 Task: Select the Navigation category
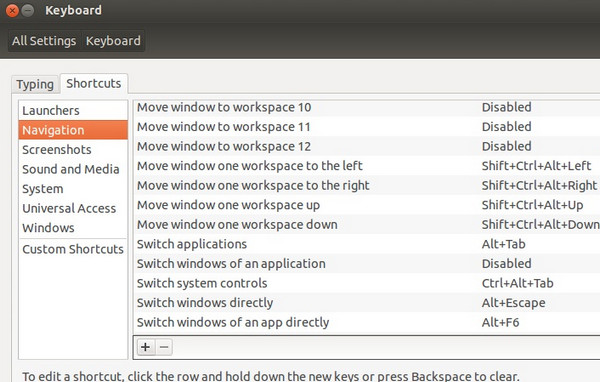(73, 130)
